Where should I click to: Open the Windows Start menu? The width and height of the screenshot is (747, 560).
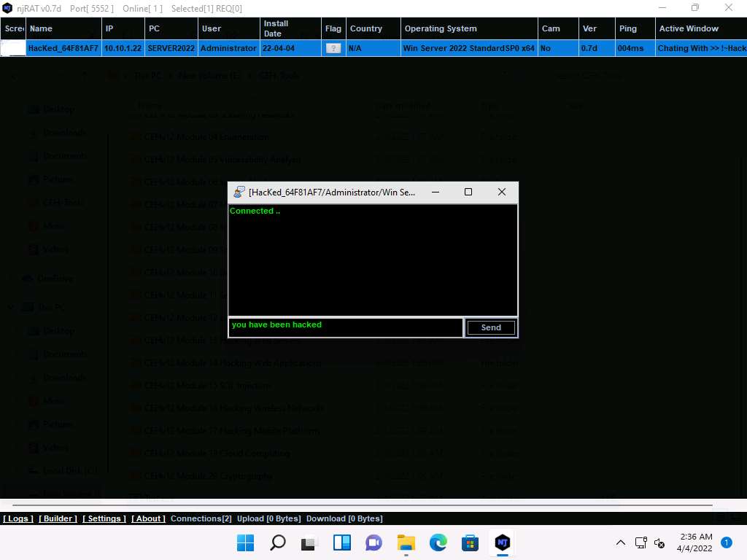[x=246, y=542]
